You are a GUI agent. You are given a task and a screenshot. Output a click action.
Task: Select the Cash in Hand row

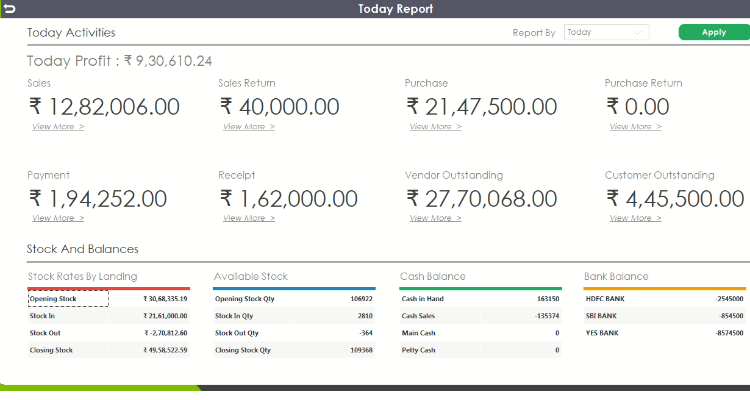pyautogui.click(x=480, y=299)
